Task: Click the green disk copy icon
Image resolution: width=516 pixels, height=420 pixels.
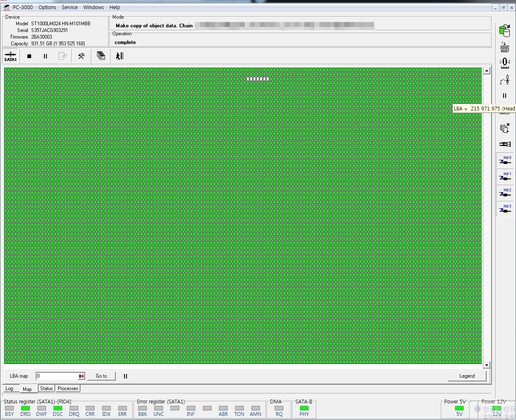Action: click(504, 30)
